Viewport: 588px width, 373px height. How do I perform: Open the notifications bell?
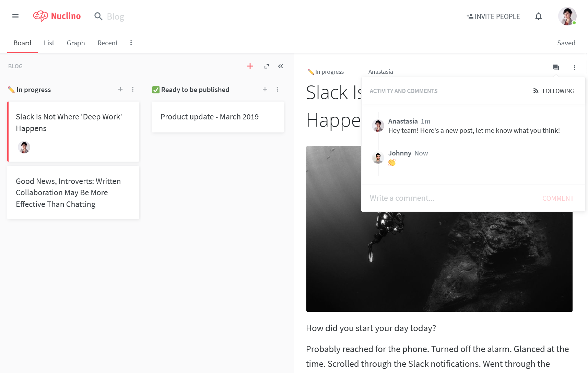539,16
